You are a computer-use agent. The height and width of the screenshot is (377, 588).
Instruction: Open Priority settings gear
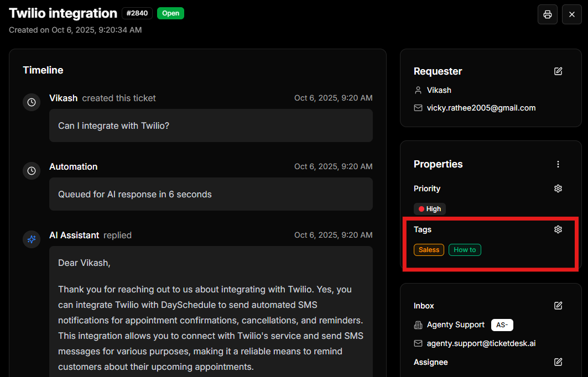tap(558, 188)
